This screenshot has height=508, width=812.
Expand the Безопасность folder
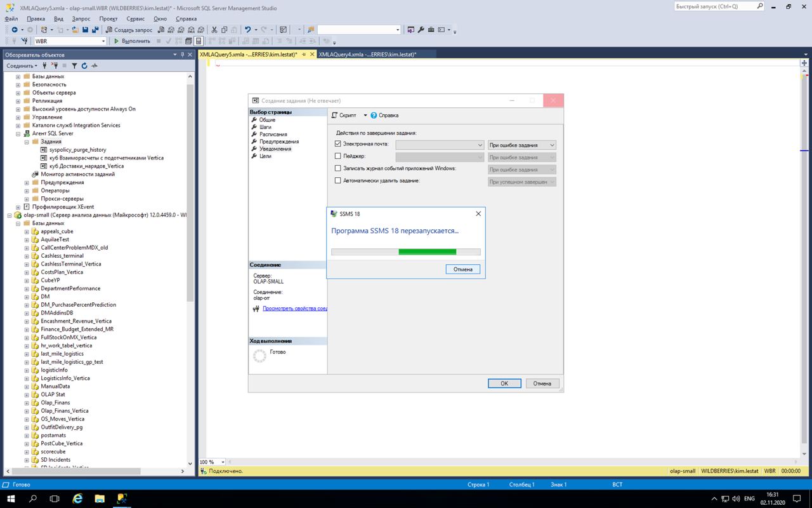[x=18, y=84]
